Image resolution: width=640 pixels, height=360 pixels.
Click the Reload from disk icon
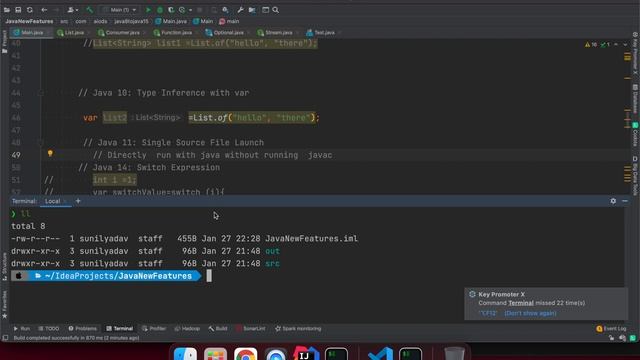(30, 10)
